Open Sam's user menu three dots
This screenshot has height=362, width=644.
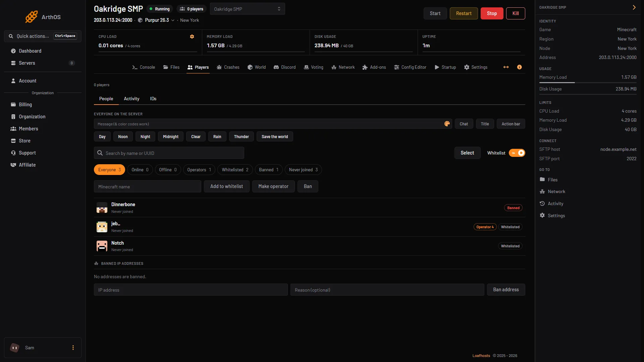pos(73,348)
